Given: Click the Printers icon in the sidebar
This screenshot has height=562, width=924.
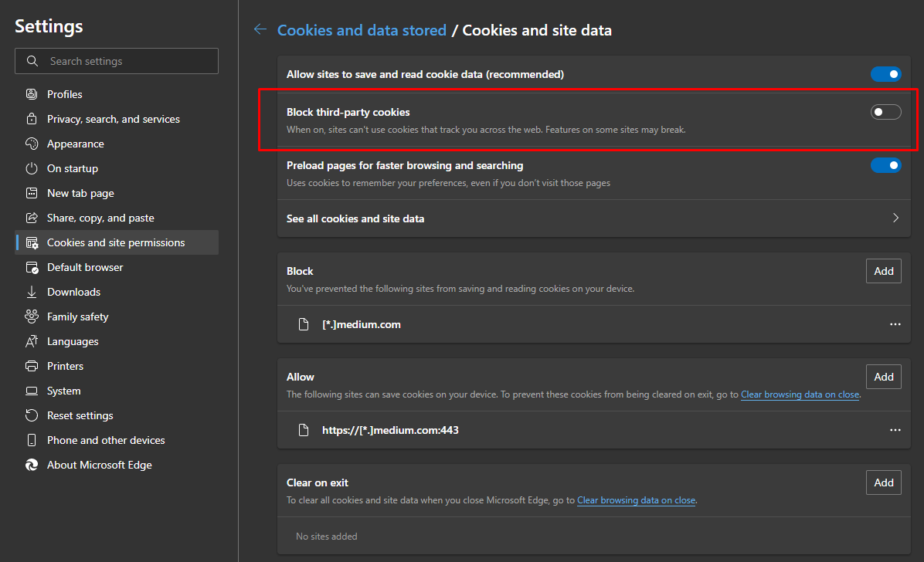Looking at the screenshot, I should pos(32,366).
